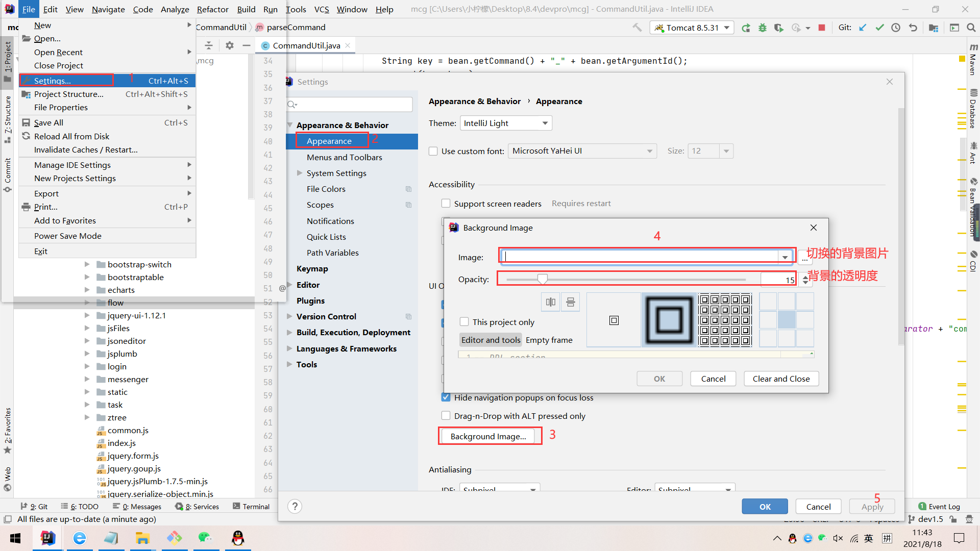Click Project Structure... in File menu

click(107, 94)
